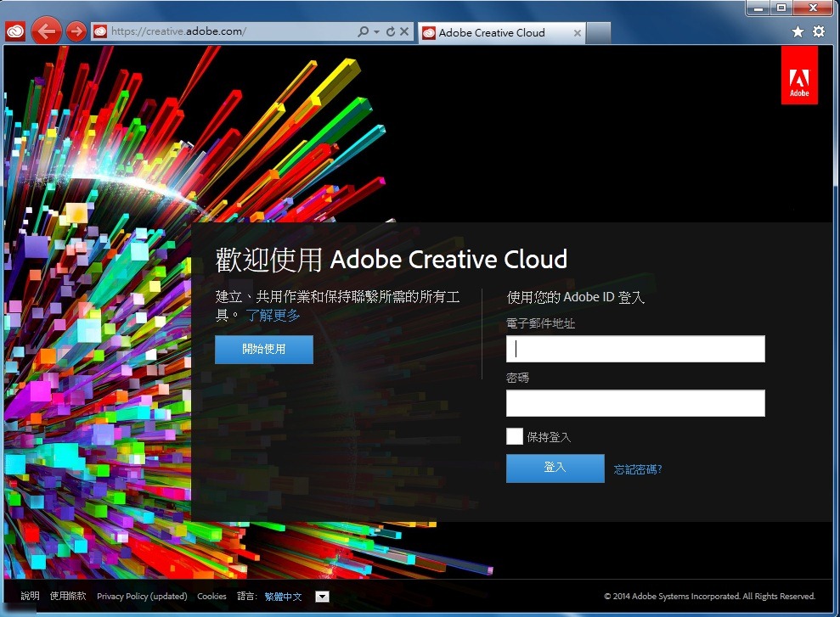840x617 pixels.
Task: Open the 使用條款 terms of use link
Action: point(68,596)
